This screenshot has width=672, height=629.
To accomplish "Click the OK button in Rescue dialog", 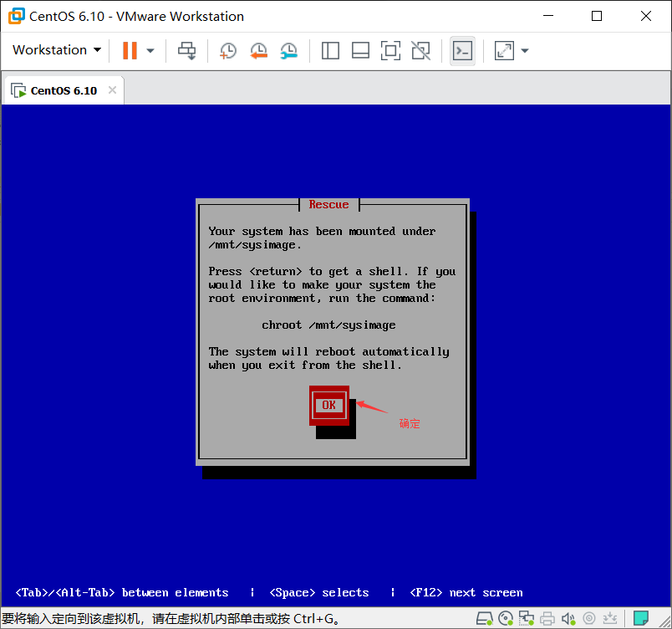I will [329, 405].
